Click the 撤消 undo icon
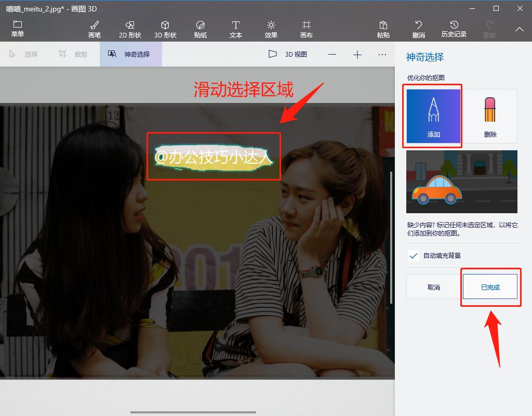This screenshot has width=532, height=416. (419, 29)
